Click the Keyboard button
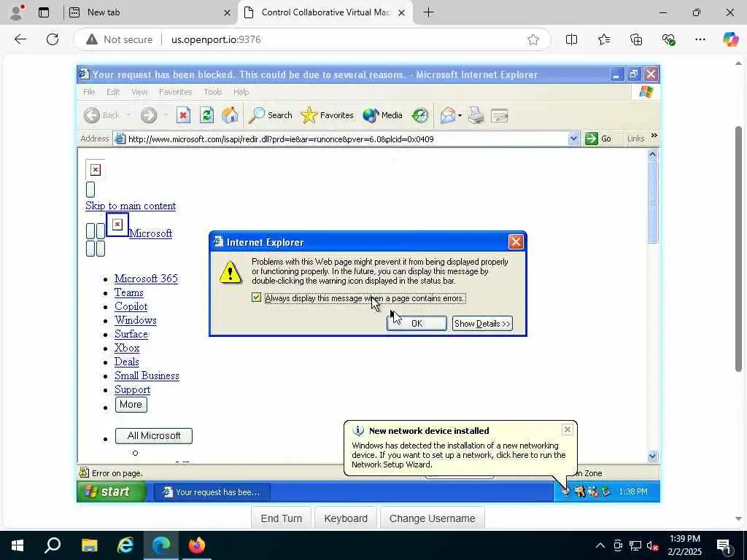The height and width of the screenshot is (560, 747). 345,518
